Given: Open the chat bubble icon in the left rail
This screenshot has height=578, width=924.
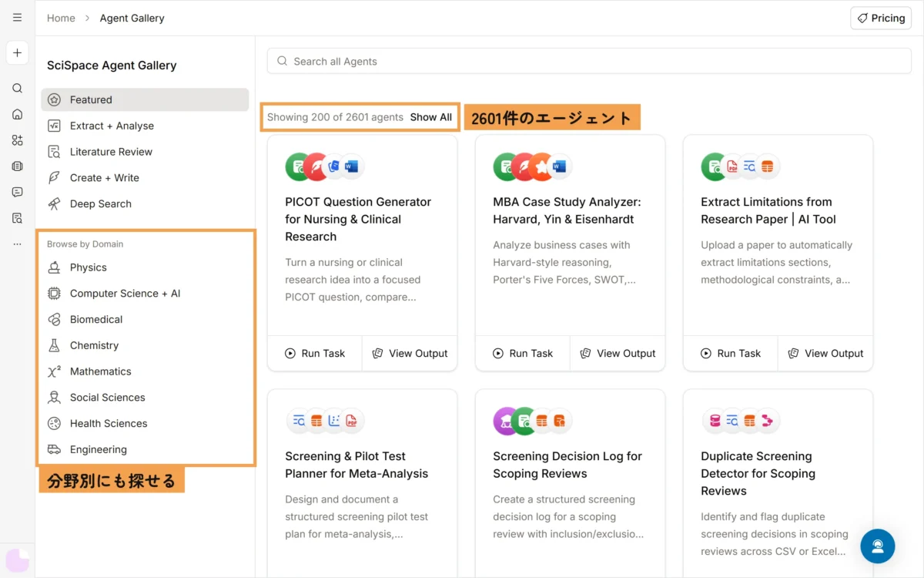Looking at the screenshot, I should [x=17, y=192].
